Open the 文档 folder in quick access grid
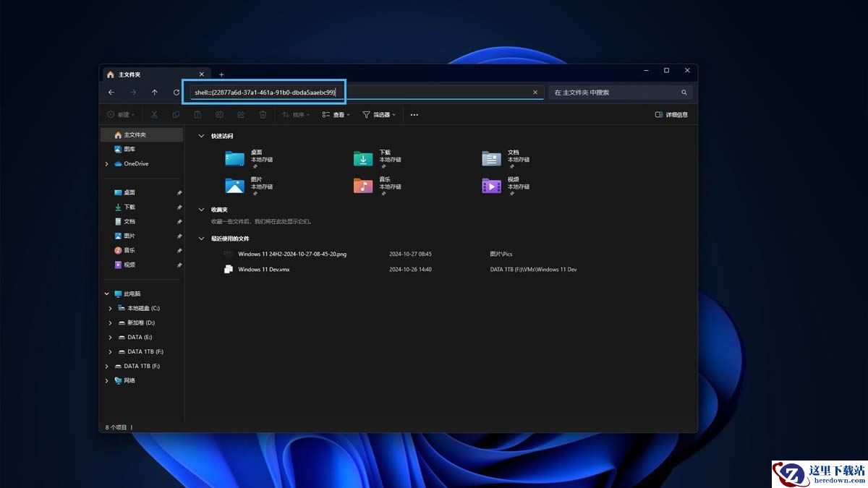The image size is (868, 488). 506,159
